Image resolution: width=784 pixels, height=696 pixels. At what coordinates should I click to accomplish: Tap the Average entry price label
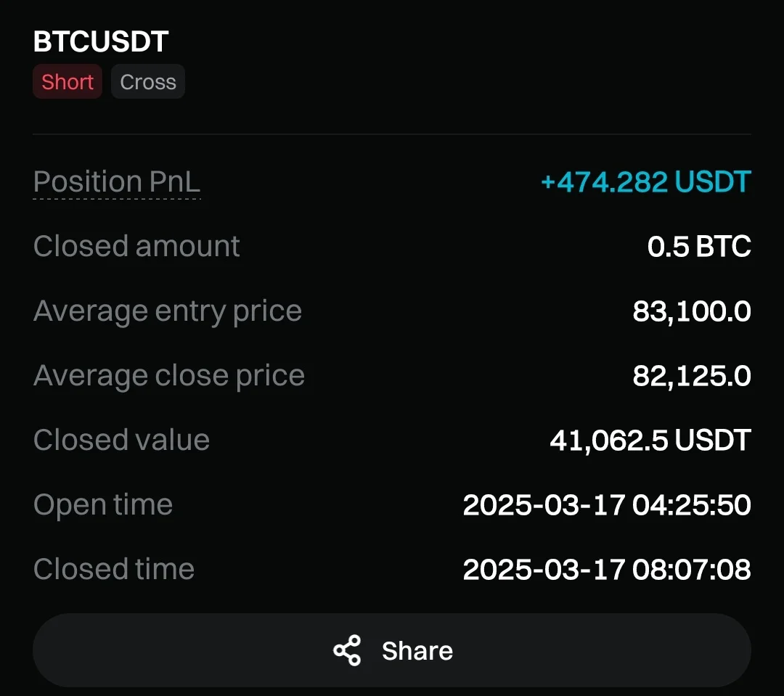(x=168, y=311)
